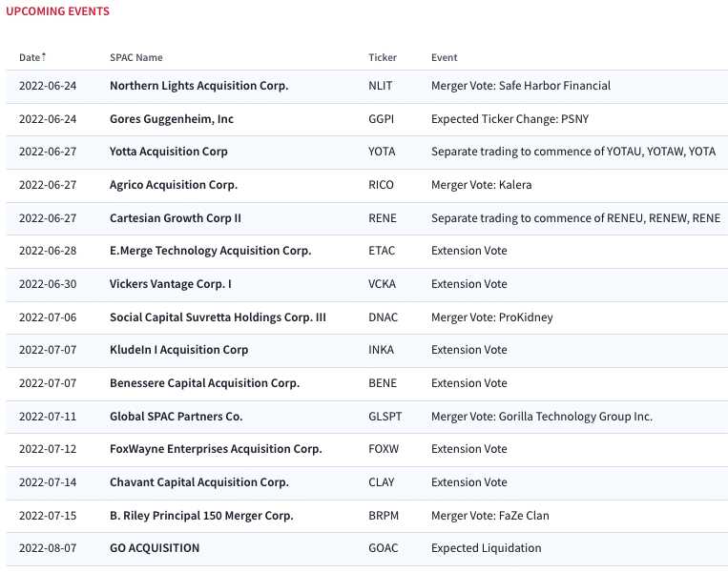The height and width of the screenshot is (572, 728).
Task: Select ticker ETAC
Action: tap(382, 251)
